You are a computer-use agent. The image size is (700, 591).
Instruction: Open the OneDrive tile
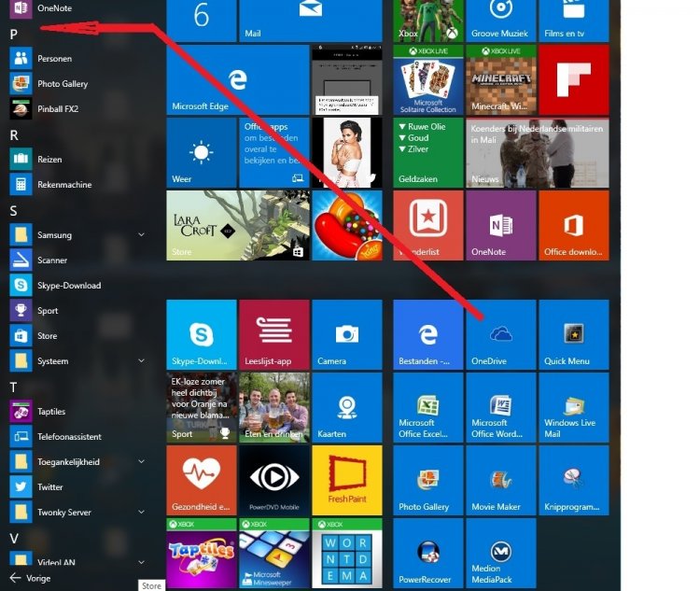(501, 334)
